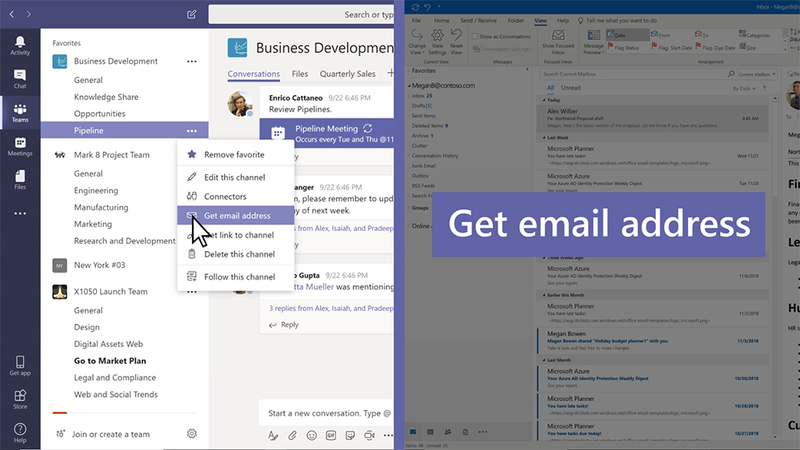The height and width of the screenshot is (450, 800).
Task: Insert a GIF using the GIF icon
Action: pyautogui.click(x=330, y=436)
